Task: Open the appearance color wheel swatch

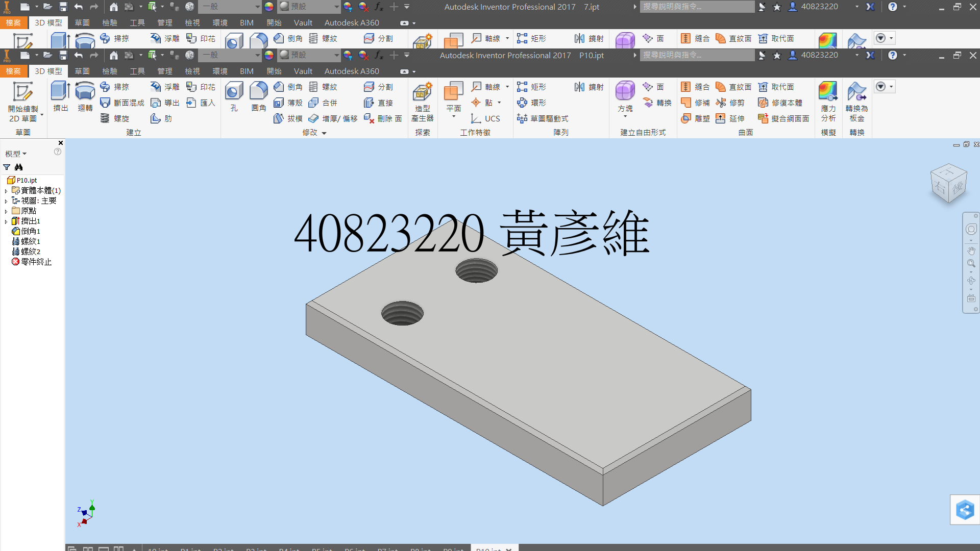Action: (269, 55)
